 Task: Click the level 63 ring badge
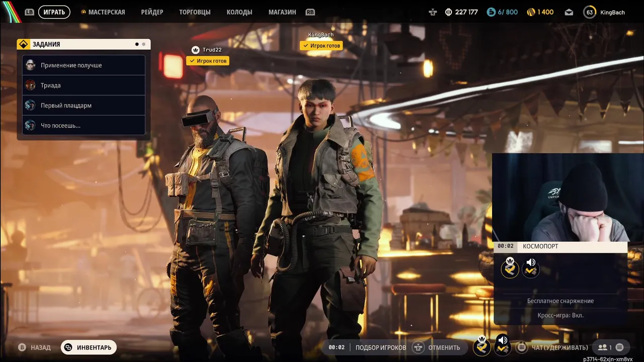tap(590, 12)
